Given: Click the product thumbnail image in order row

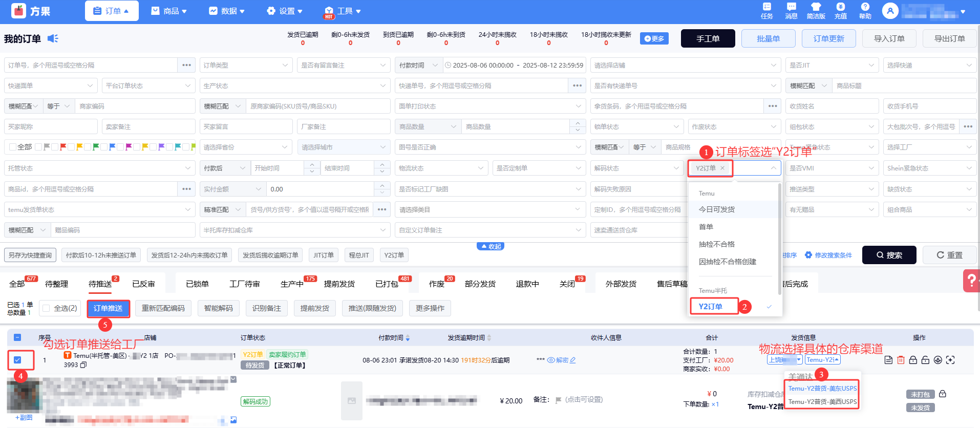Looking at the screenshot, I should (x=24, y=396).
